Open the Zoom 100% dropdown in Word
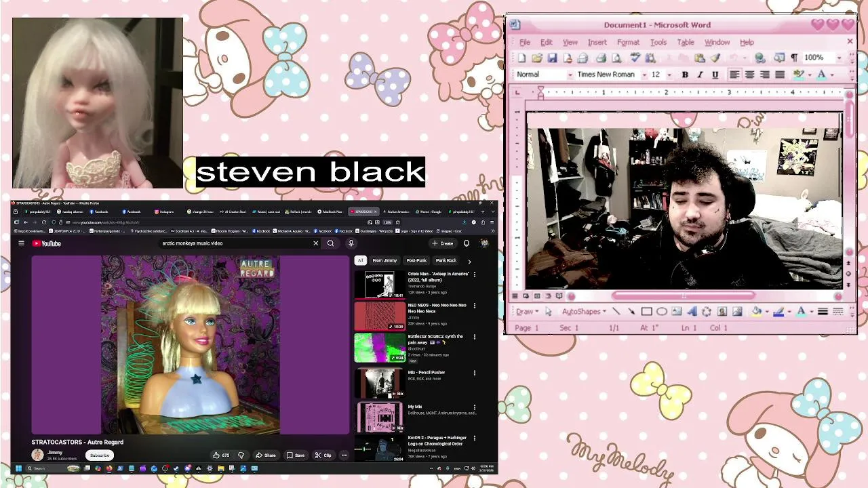The image size is (868, 488). (839, 58)
